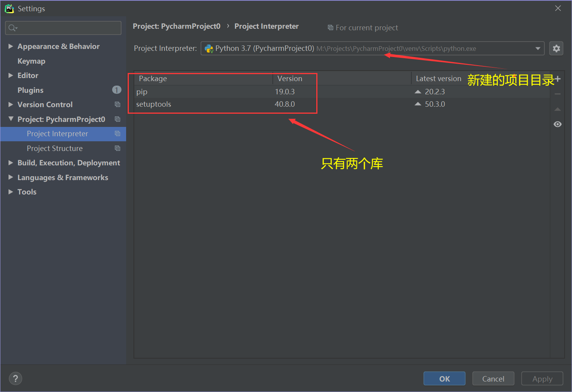Click the upgrade package arrow icon
This screenshot has height=392, width=572.
(x=558, y=109)
